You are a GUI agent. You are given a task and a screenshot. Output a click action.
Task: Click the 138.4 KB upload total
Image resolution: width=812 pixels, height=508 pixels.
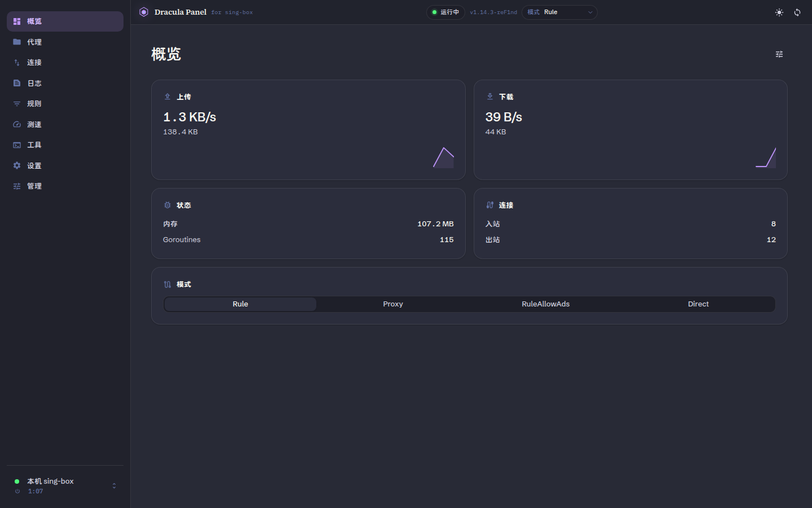(x=180, y=132)
